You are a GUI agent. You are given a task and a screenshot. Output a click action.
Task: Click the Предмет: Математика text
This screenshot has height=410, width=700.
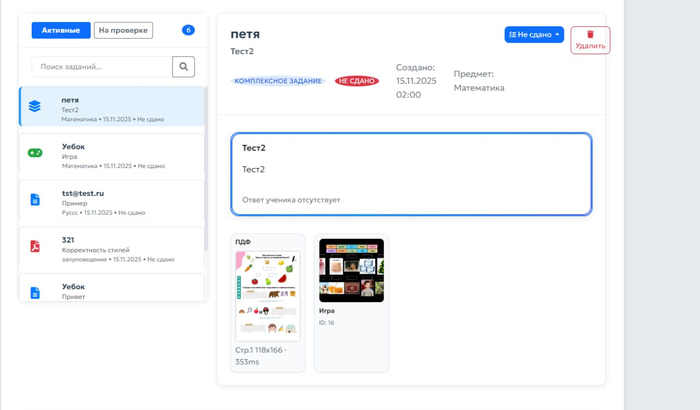click(x=479, y=81)
